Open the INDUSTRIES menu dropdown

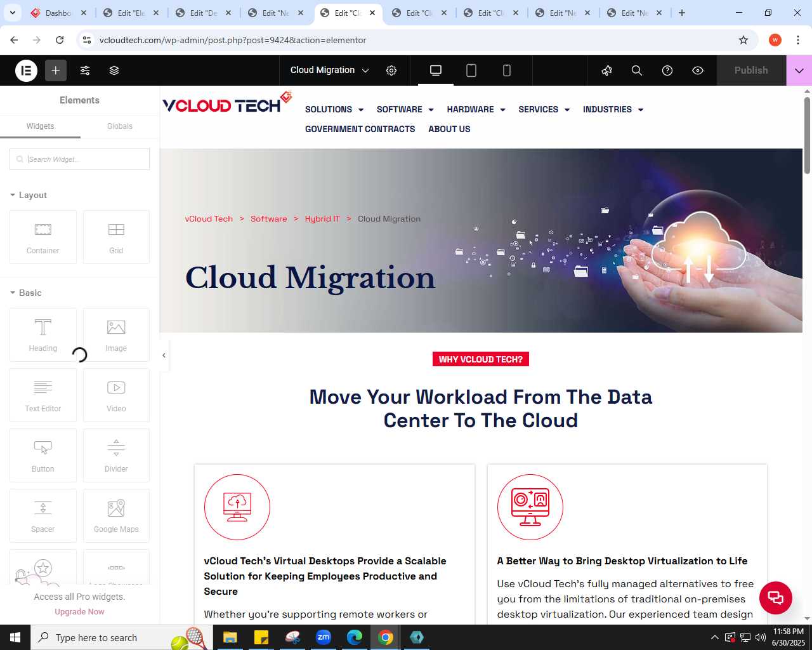tap(613, 109)
